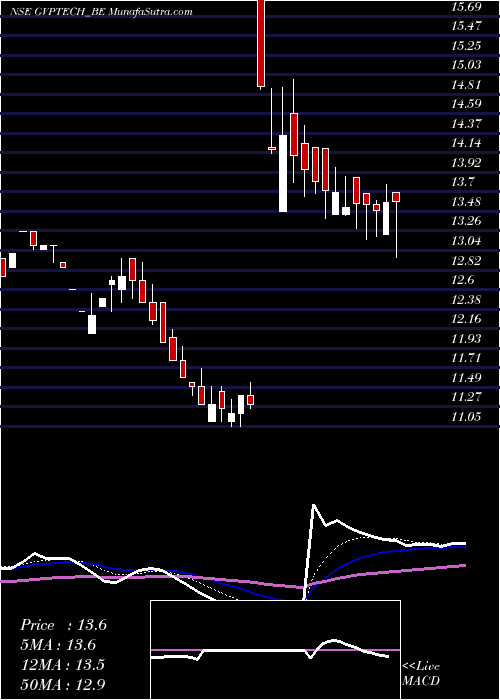
Task: Click the large red gap-up candle at top
Action: [261, 43]
